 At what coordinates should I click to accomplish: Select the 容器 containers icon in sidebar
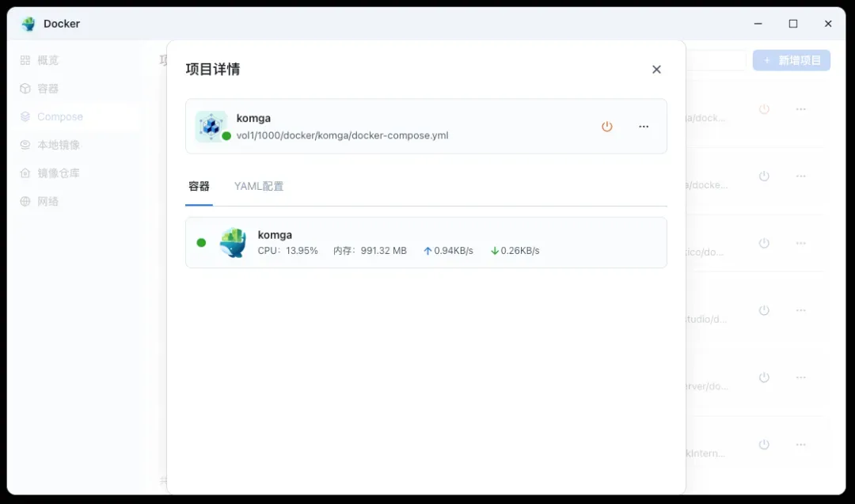coord(25,88)
